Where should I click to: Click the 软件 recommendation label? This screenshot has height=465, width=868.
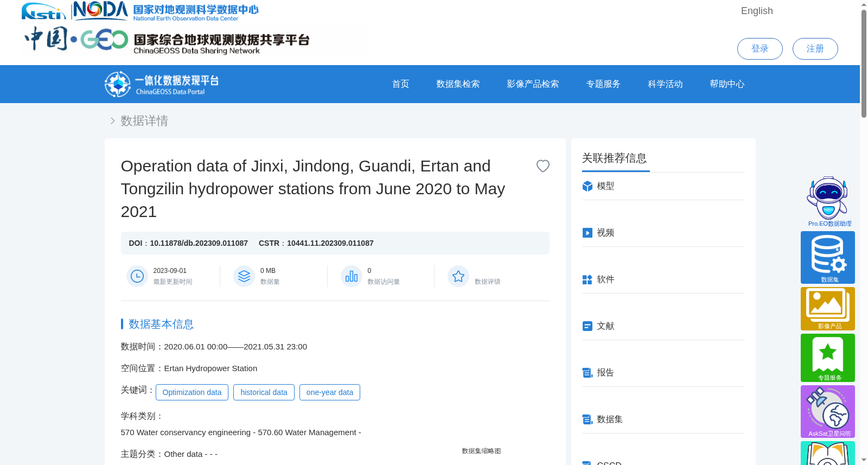(605, 279)
